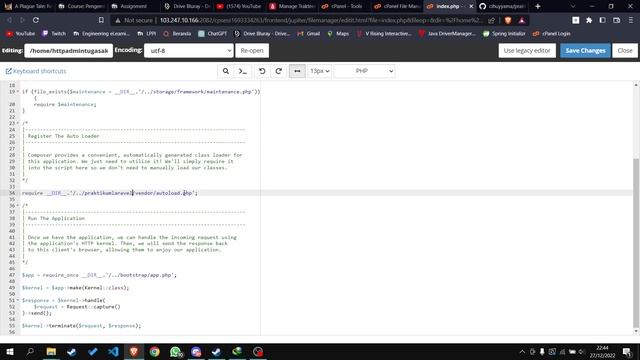The image size is (640, 360).
Task: Open the taskbar clock and date
Action: 602,352
